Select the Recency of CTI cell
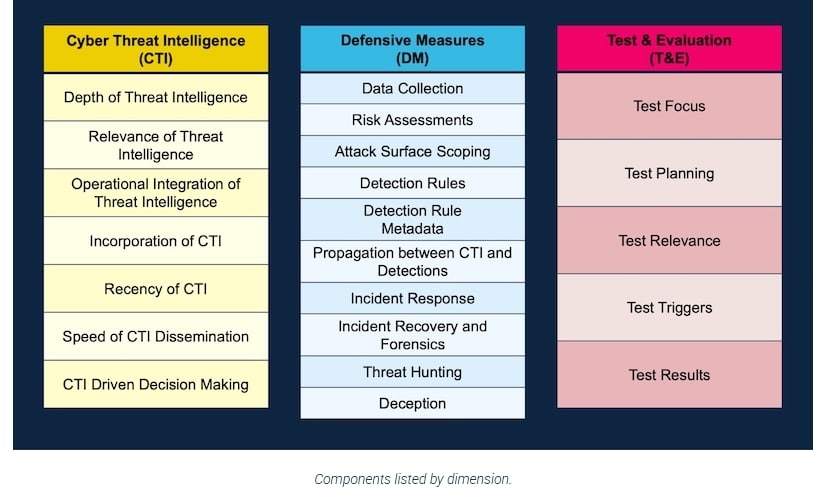This screenshot has height=491, width=826. click(155, 289)
